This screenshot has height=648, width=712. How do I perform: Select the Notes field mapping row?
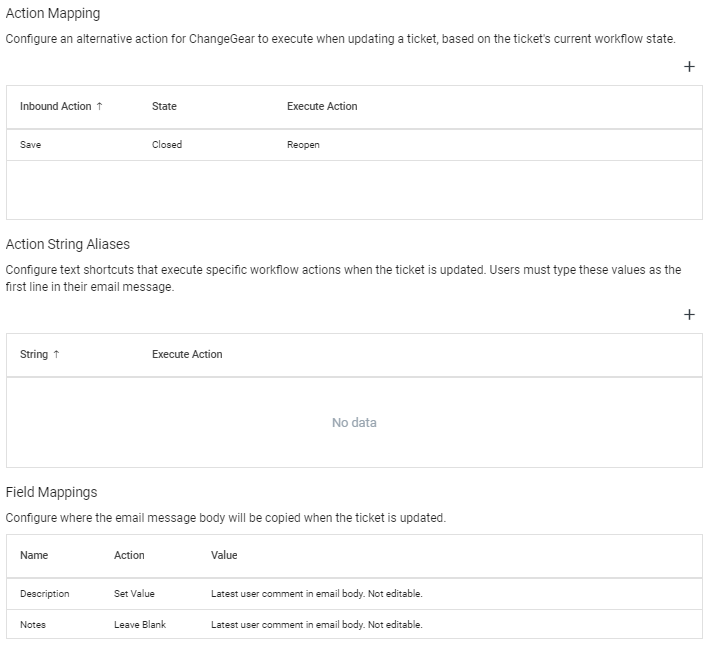[354, 625]
